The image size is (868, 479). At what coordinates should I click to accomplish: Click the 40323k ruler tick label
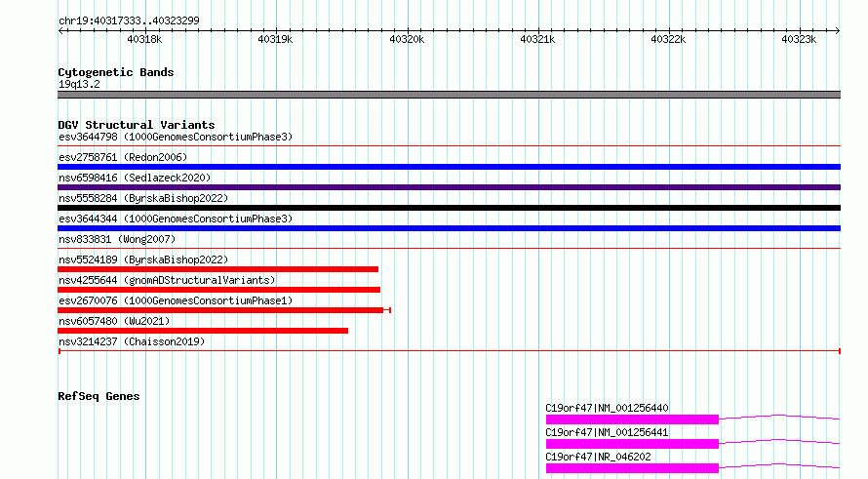point(799,39)
